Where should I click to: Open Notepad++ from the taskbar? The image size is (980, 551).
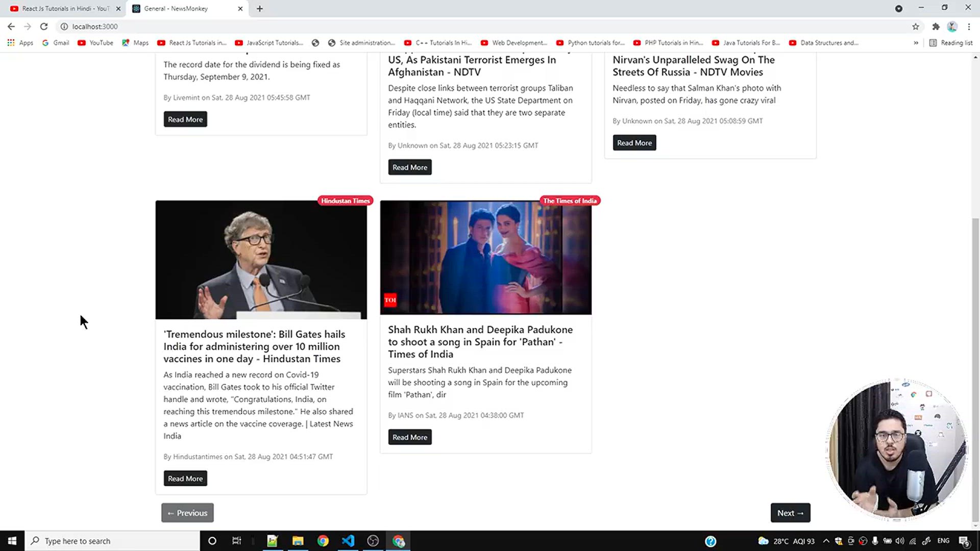[x=272, y=541]
